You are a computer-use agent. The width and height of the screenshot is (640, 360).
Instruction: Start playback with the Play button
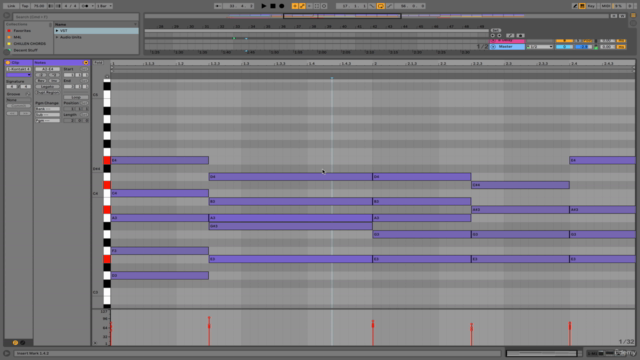[x=264, y=6]
